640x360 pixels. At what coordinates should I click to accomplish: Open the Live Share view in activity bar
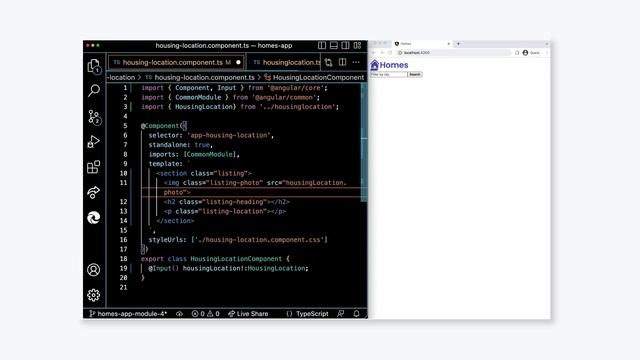(93, 192)
